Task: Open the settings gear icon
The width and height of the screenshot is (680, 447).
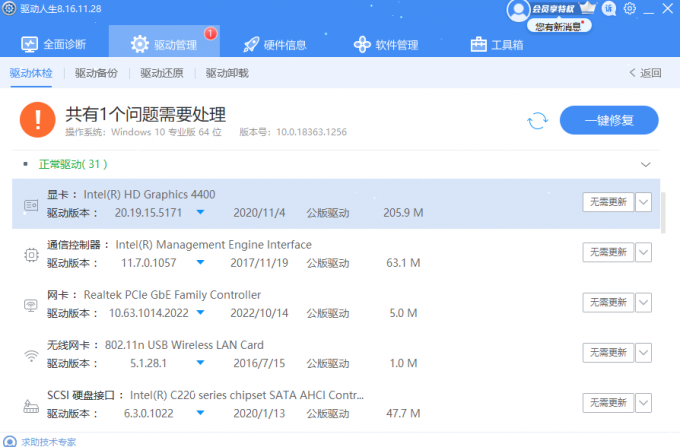Action: click(x=630, y=9)
